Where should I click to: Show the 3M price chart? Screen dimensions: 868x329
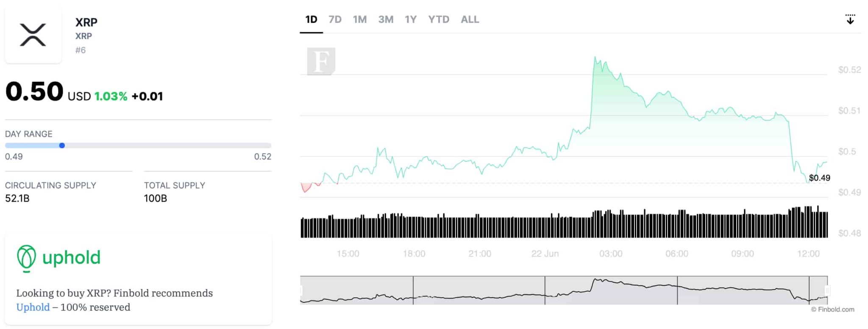(386, 20)
